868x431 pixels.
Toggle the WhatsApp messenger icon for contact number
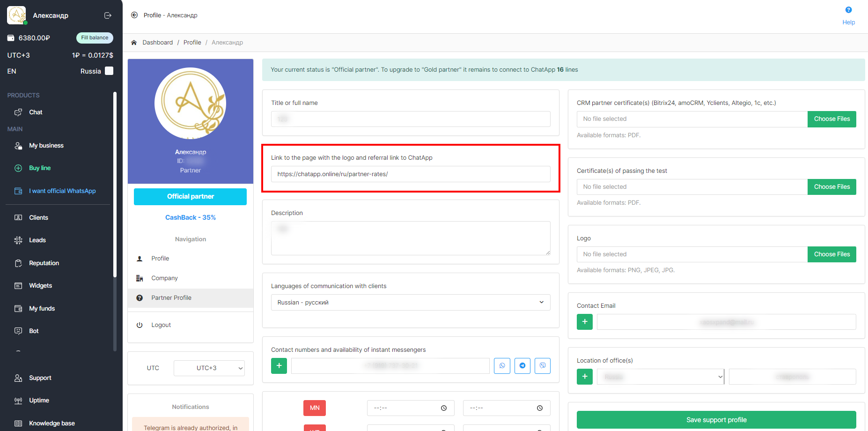coord(502,366)
